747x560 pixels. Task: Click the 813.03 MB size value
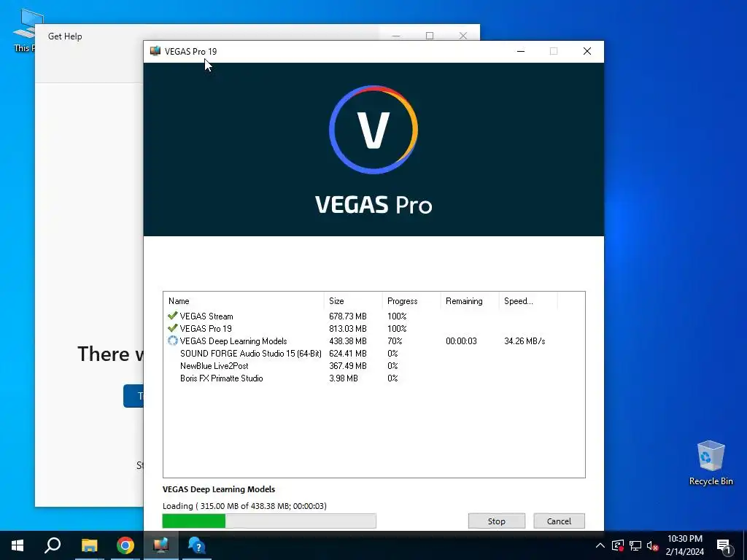pos(348,329)
